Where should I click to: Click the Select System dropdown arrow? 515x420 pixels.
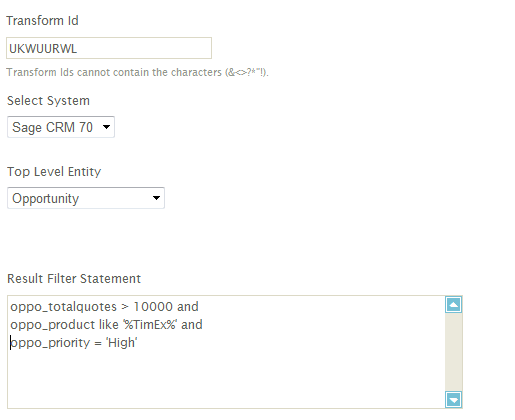click(106, 127)
